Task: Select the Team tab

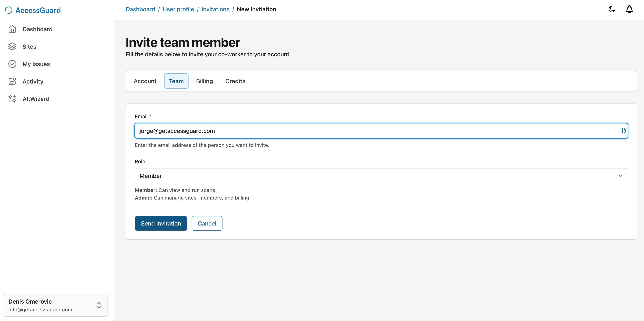Action: (176, 81)
